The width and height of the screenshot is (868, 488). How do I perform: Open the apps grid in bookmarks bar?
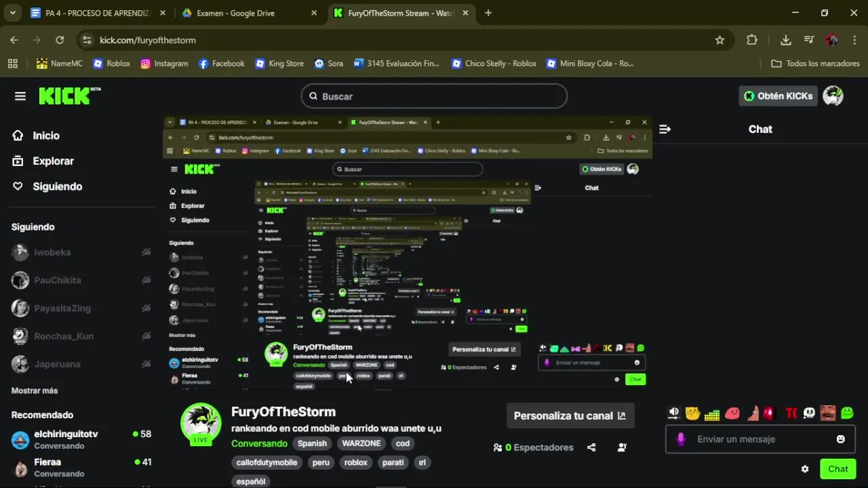coord(12,64)
